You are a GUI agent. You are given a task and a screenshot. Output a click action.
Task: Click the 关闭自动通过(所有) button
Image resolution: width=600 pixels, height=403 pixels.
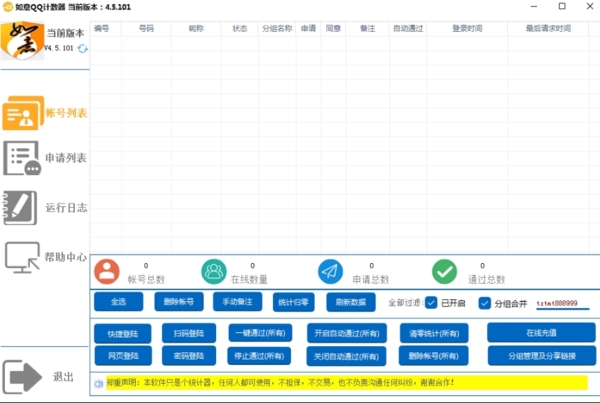[346, 356]
